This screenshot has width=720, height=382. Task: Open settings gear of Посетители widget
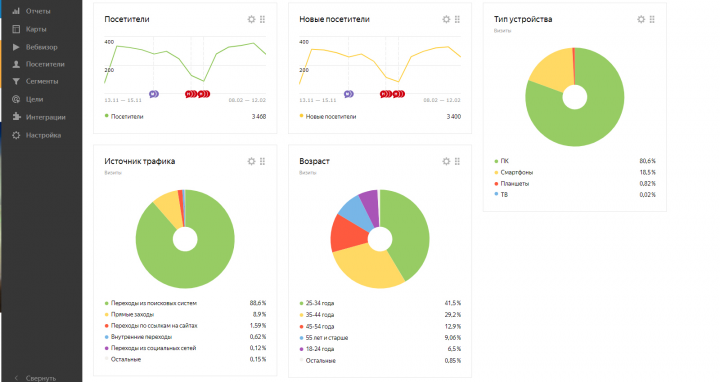point(251,19)
